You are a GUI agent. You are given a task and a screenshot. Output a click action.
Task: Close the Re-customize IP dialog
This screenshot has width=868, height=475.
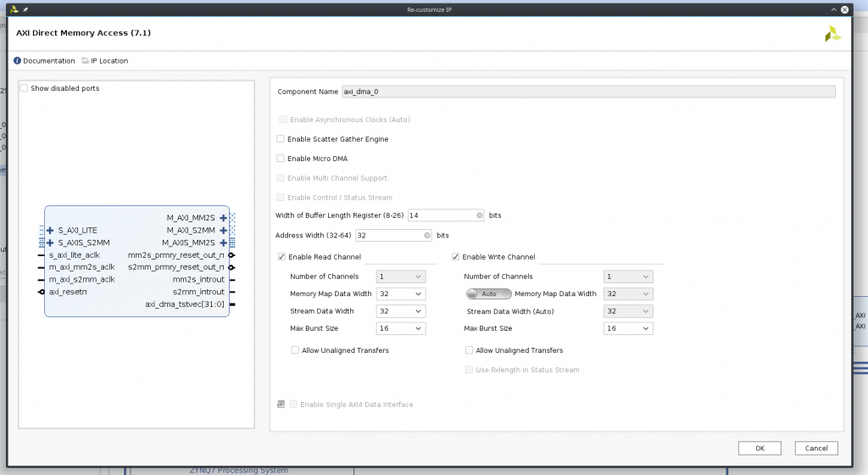point(845,9)
